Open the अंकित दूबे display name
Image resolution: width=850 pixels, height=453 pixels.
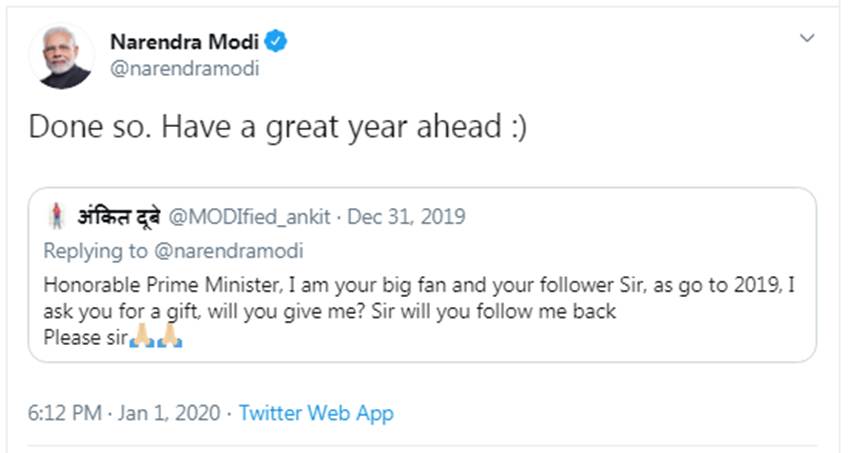119,216
